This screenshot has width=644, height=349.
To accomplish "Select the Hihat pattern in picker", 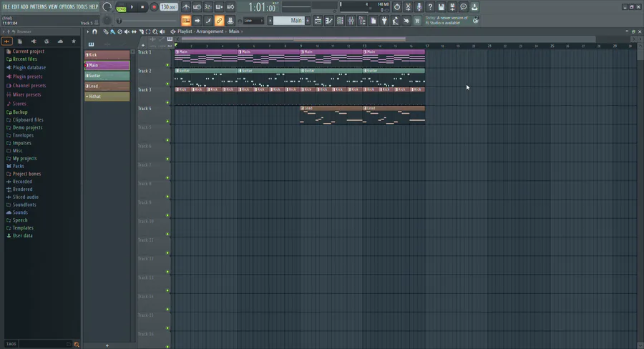I will pyautogui.click(x=107, y=97).
